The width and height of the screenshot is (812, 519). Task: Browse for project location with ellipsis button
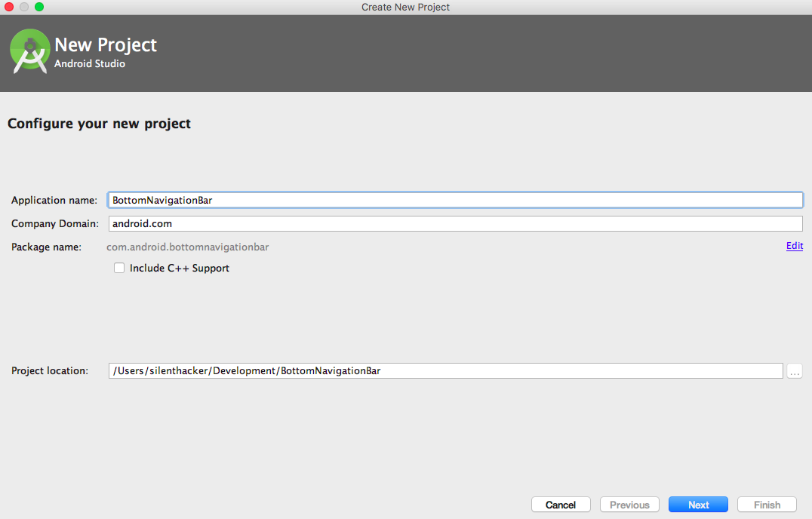point(794,371)
